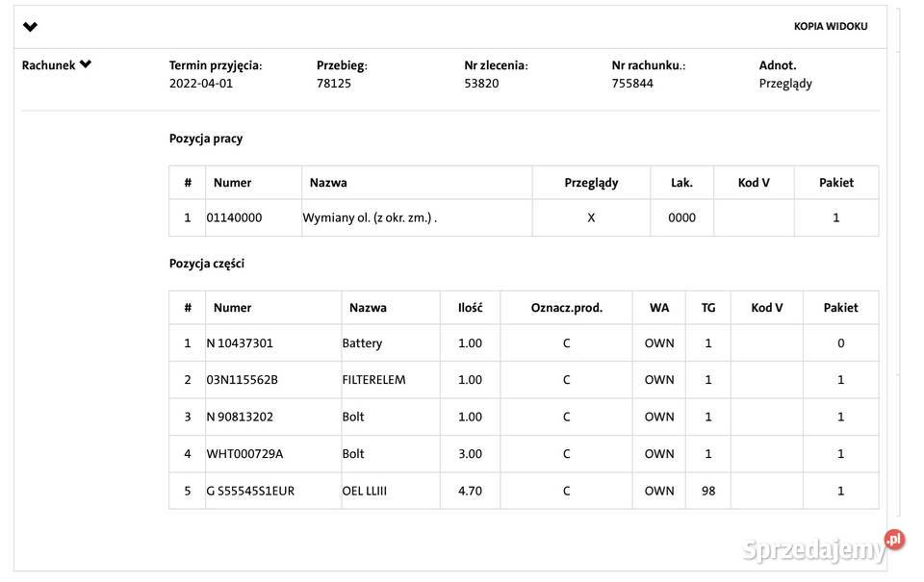Viewport: 924px width, 582px height.
Task: Click the Oznacz.prod. column header
Action: pos(566,308)
